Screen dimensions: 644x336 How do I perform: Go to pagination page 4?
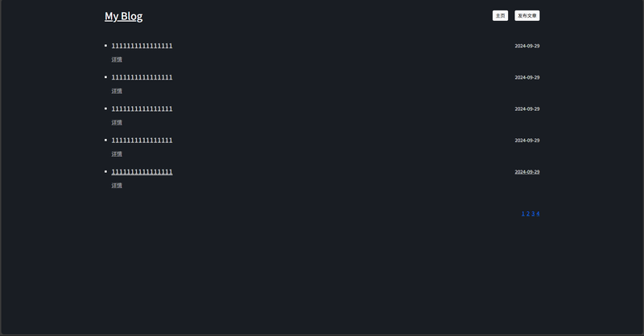538,213
